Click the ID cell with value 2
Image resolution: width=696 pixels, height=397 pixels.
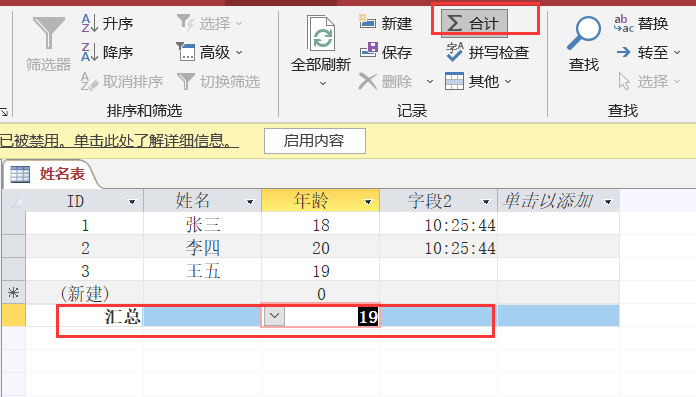[x=84, y=247]
